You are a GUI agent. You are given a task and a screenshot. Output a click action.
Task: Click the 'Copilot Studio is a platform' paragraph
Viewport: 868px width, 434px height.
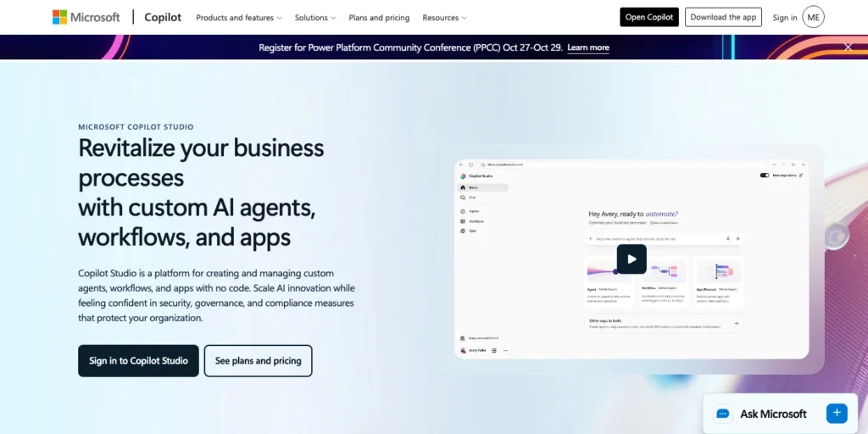(216, 296)
